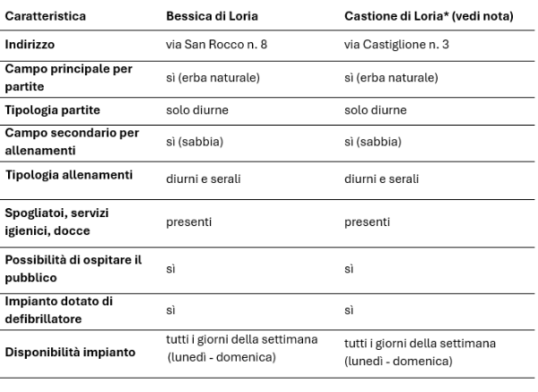Screen dimensions: 538x392
Task: Click the Caratteristica column header
Action: click(x=46, y=16)
